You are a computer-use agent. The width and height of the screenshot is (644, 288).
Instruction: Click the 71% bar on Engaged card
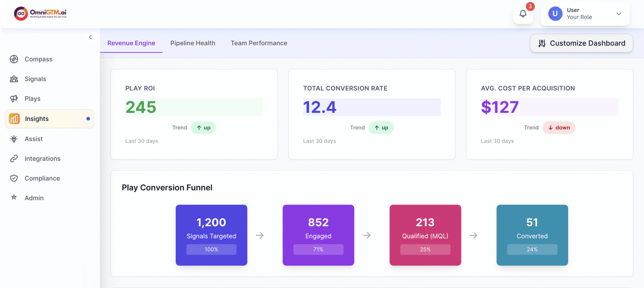pyautogui.click(x=318, y=249)
